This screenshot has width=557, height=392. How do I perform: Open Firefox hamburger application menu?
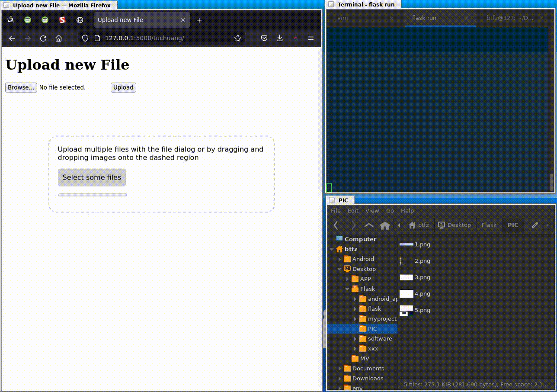(311, 38)
